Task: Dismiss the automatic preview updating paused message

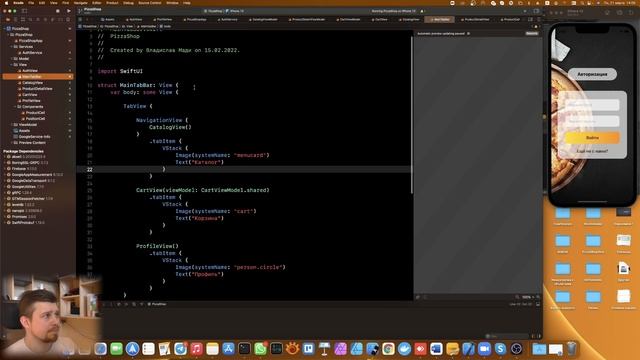Action: (469, 33)
